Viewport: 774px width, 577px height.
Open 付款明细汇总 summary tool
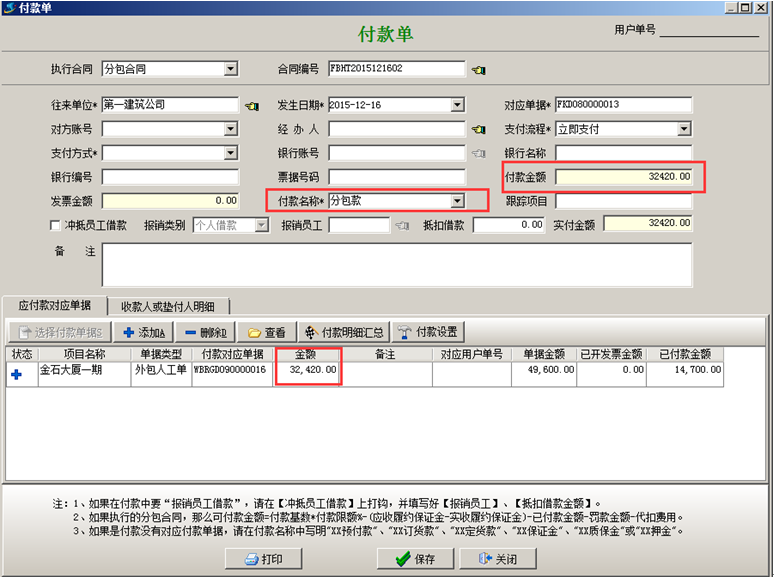click(x=342, y=332)
